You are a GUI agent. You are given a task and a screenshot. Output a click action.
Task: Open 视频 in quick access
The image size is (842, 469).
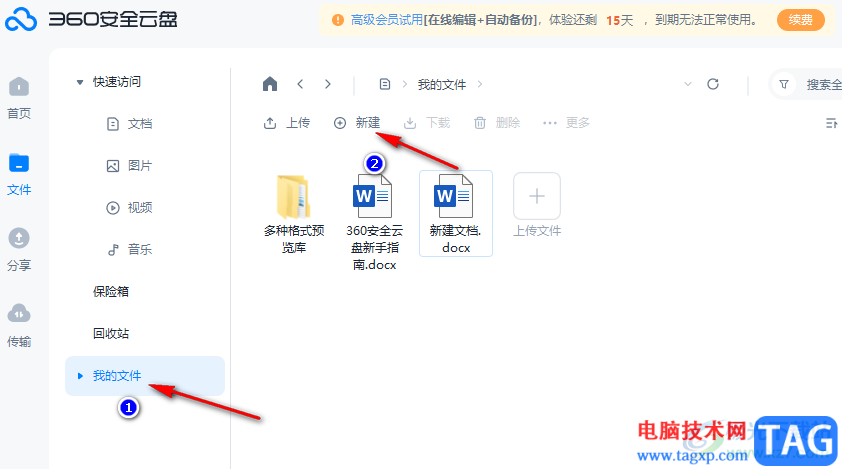point(129,208)
